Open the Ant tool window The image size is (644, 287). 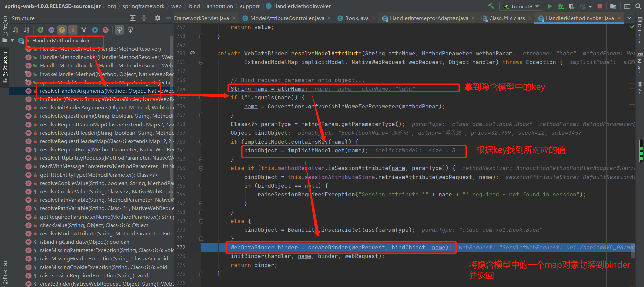click(640, 89)
